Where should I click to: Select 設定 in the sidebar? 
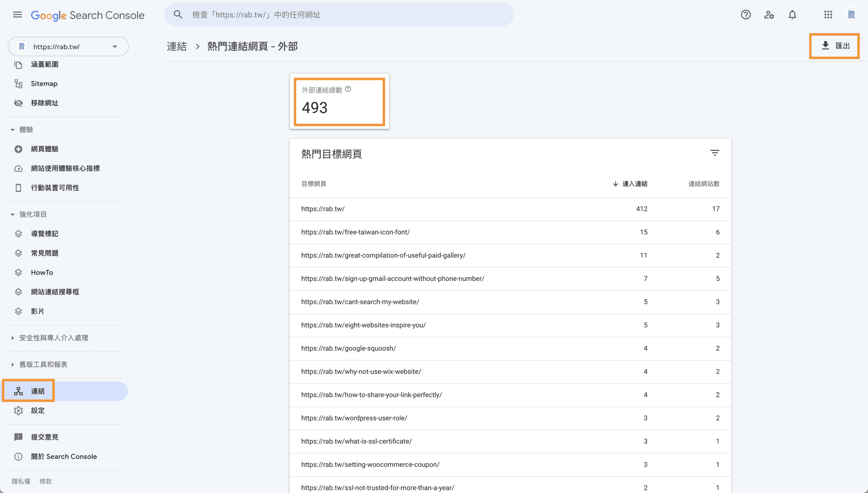tap(38, 411)
